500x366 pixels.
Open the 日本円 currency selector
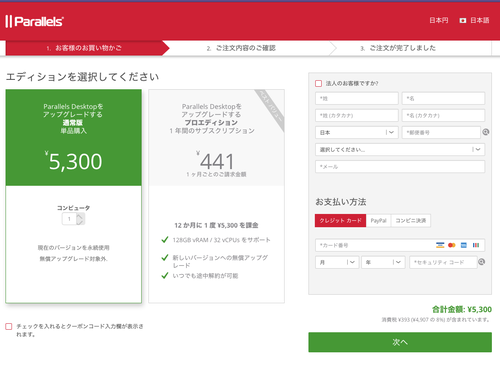coord(439,21)
